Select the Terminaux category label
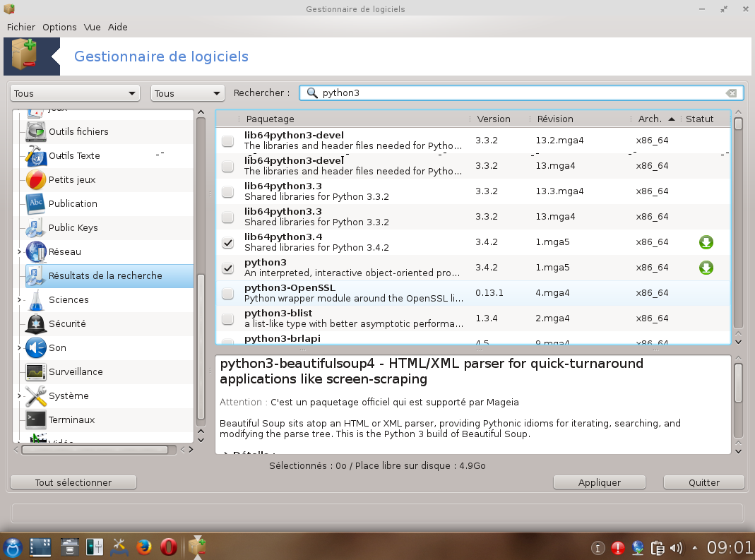Screen dimensions: 755x560 (72, 420)
